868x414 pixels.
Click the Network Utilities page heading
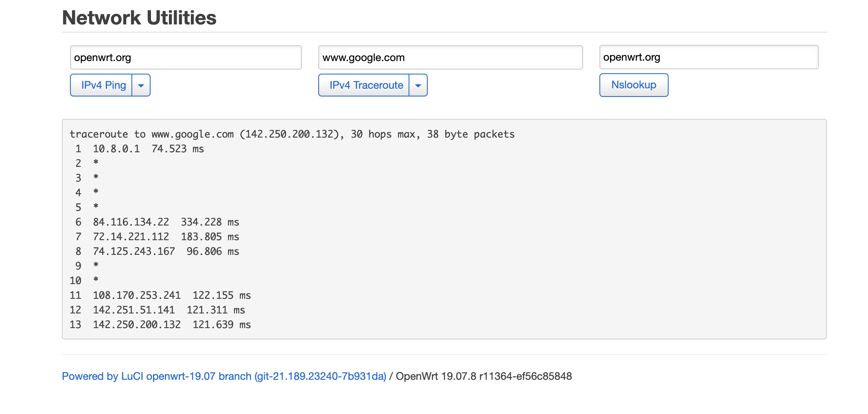pos(139,18)
